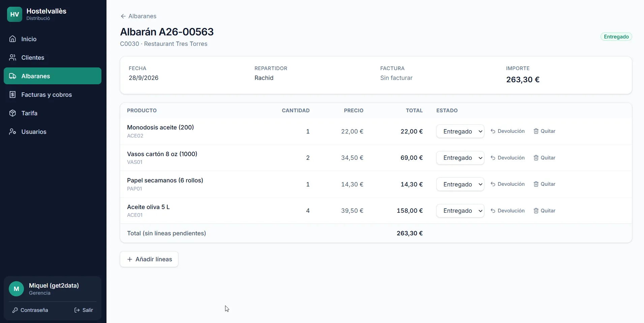Open Facturas y cobros section
The image size is (644, 323).
[53, 94]
